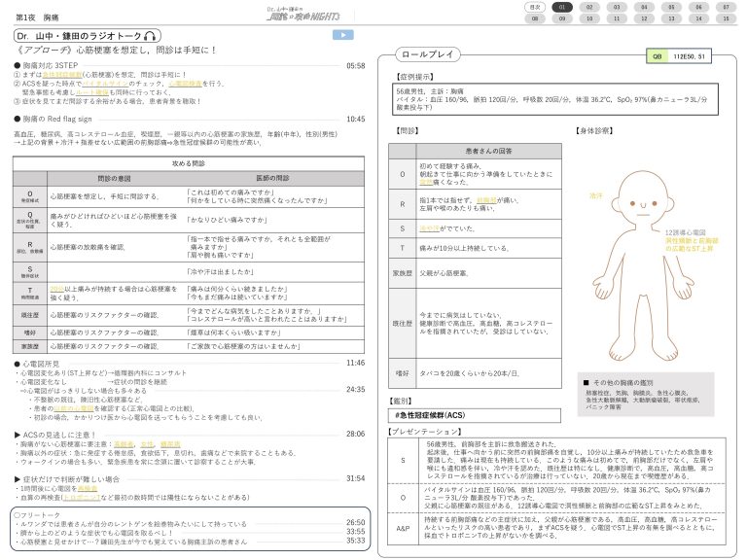This screenshot has height=560, width=747.
Task: Click the 問診の意図 column header
Action: click(x=115, y=178)
